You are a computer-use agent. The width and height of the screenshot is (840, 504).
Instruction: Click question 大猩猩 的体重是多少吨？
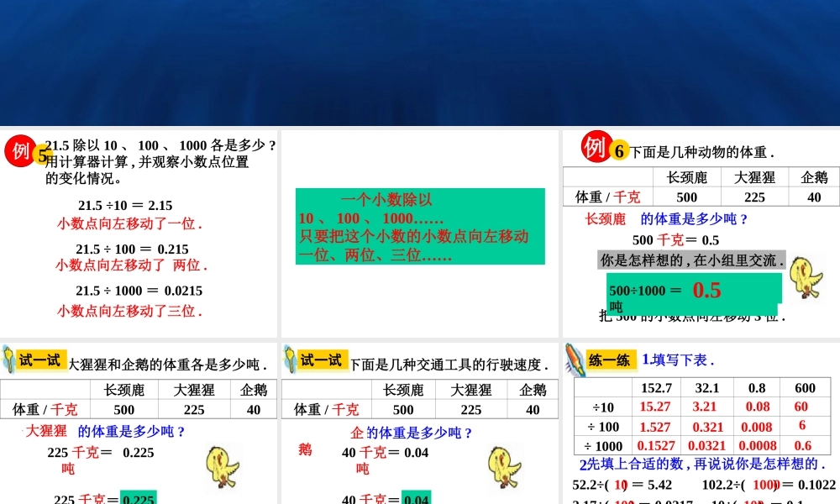(x=106, y=431)
